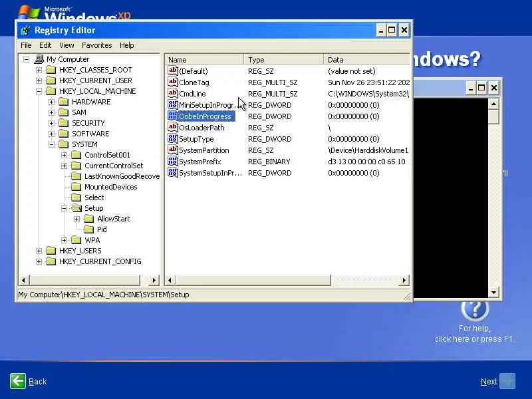Sort values by the Type column header
The image size is (532, 399).
click(284, 60)
